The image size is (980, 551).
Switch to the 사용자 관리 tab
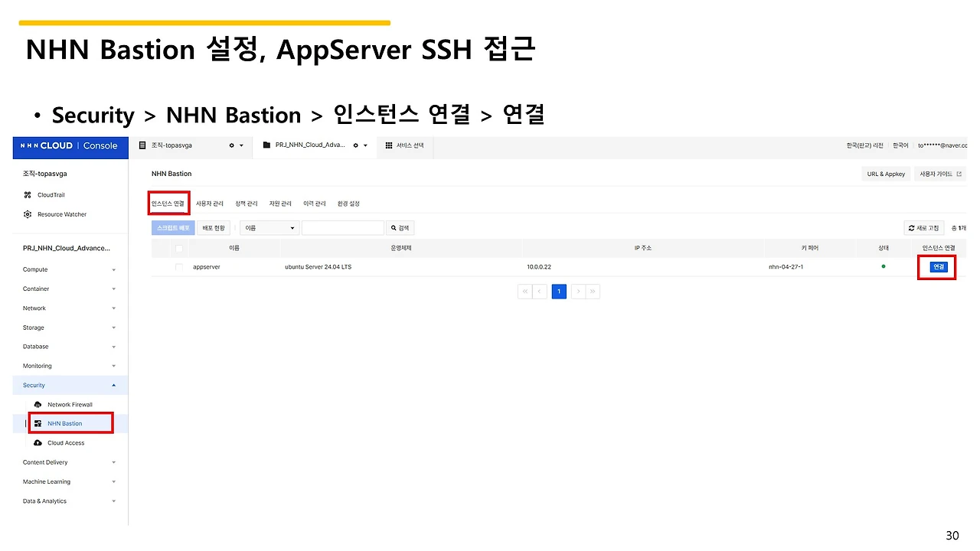pyautogui.click(x=210, y=204)
